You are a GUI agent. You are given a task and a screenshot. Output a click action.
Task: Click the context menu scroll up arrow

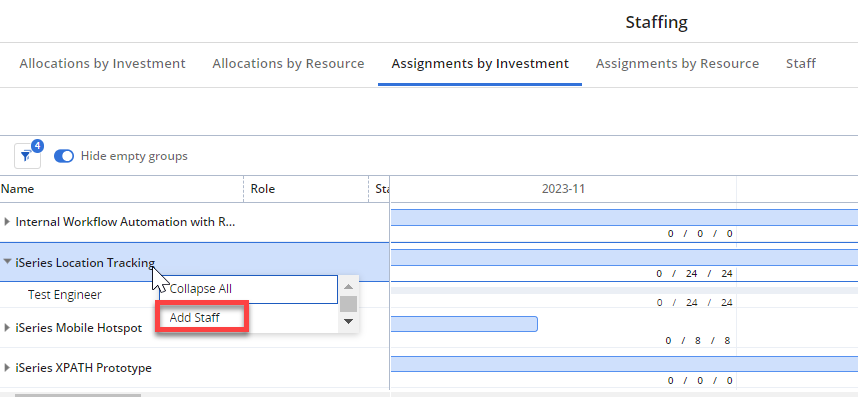tap(349, 286)
